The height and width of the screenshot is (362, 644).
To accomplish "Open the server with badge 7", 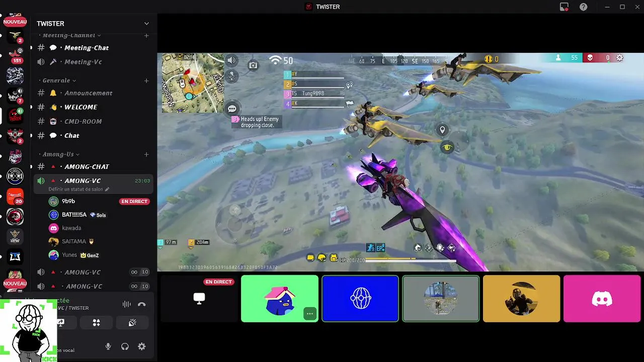I will click(x=15, y=96).
